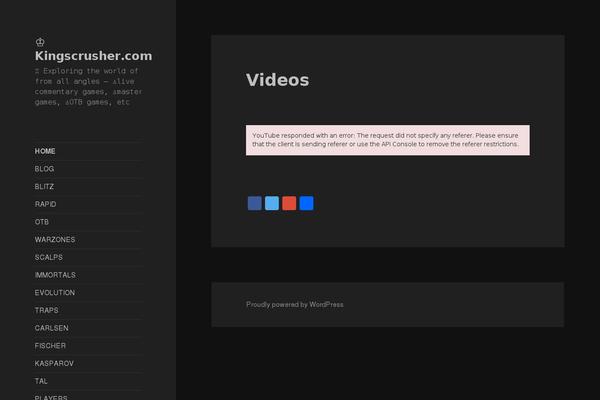Click the light blue Twitter share square

coord(272,203)
